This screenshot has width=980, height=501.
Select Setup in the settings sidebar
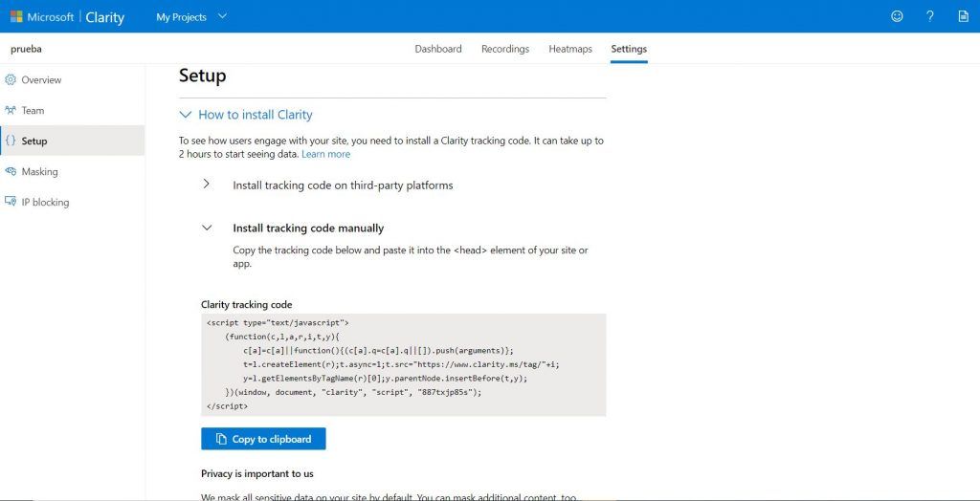coord(73,141)
